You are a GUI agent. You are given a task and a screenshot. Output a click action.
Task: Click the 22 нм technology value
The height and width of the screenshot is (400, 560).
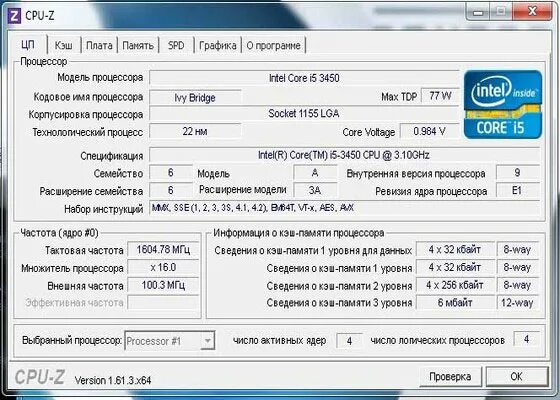[195, 131]
